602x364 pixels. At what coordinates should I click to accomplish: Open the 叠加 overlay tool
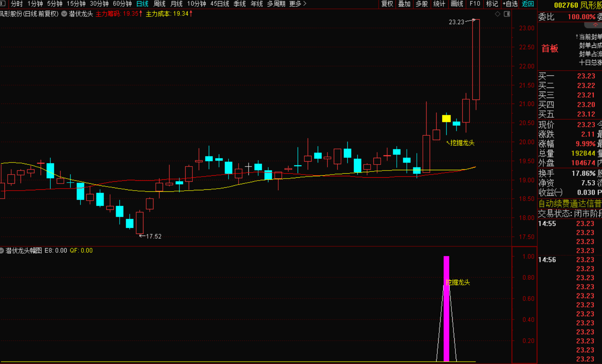404,4
